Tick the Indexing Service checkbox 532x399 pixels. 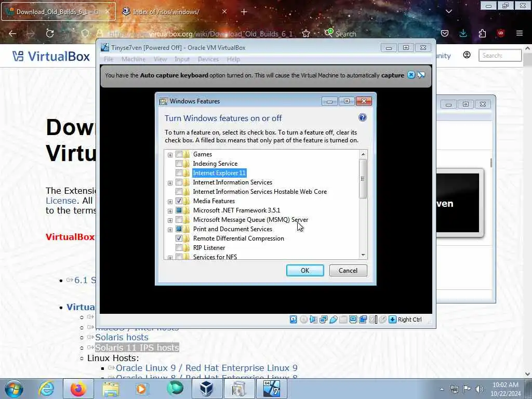[179, 164]
